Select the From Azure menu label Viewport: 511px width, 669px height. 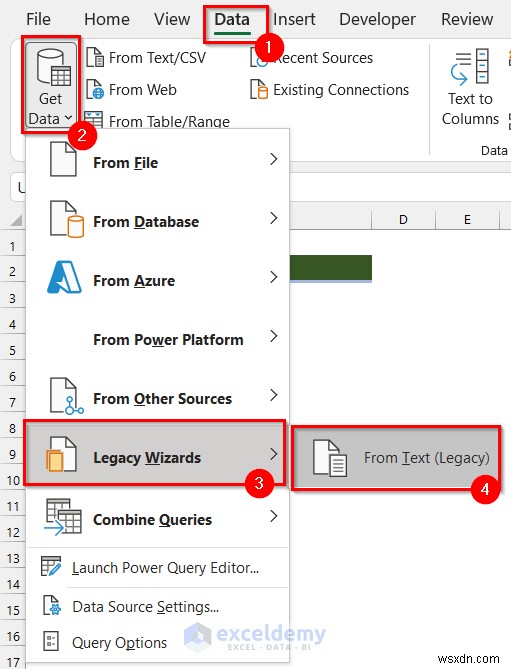134,280
